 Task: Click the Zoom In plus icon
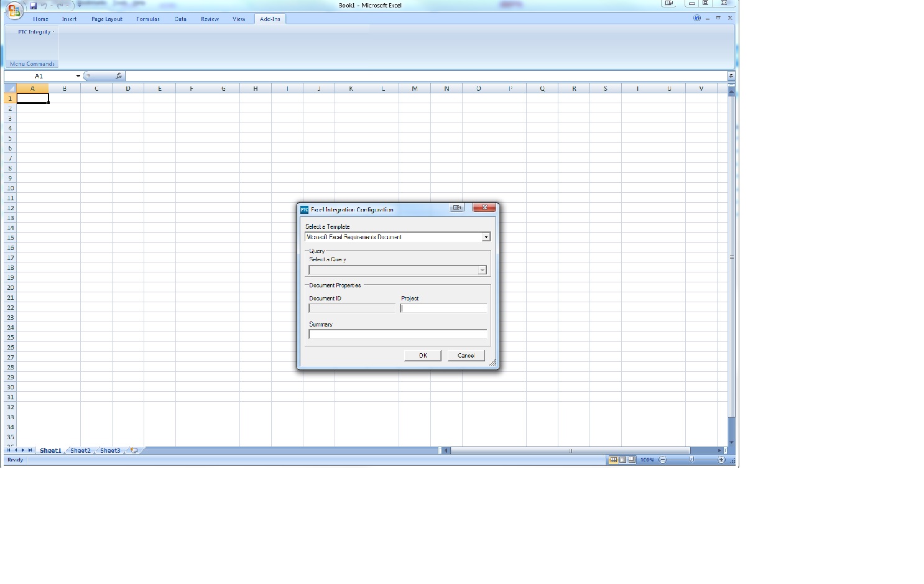pos(721,460)
